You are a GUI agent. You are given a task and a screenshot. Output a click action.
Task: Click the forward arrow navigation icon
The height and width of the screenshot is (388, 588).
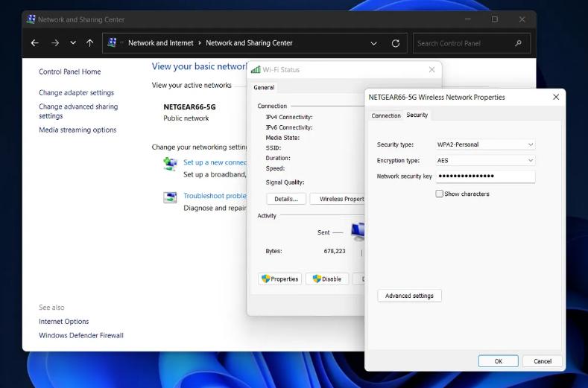54,43
